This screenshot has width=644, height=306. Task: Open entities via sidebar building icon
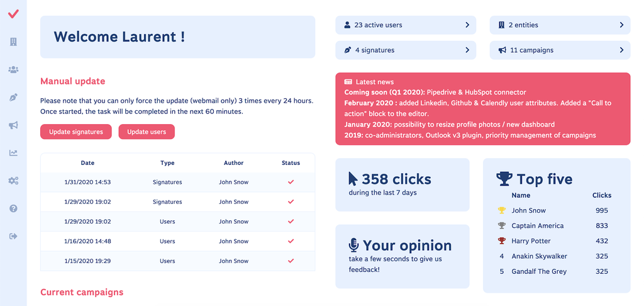coord(13,42)
